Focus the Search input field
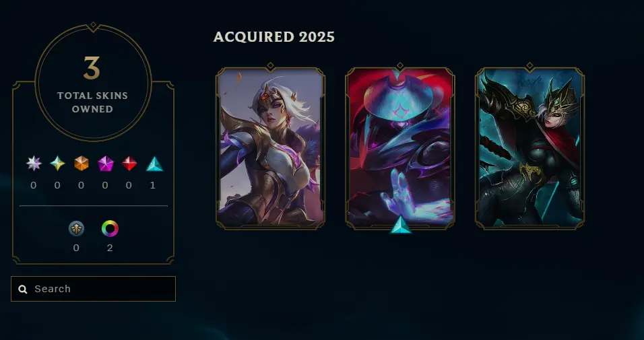Image resolution: width=644 pixels, height=340 pixels. tap(93, 289)
